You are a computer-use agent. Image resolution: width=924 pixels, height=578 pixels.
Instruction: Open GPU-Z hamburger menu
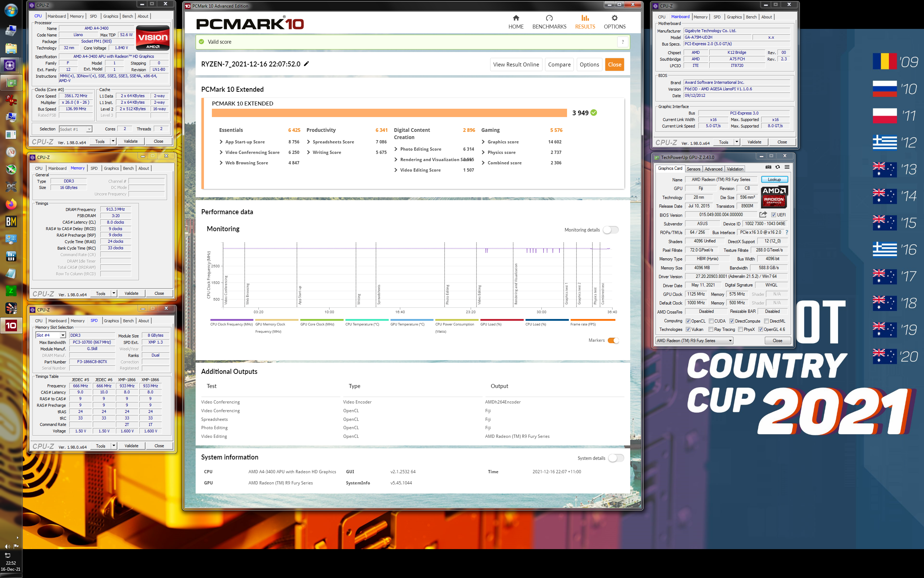coord(787,167)
